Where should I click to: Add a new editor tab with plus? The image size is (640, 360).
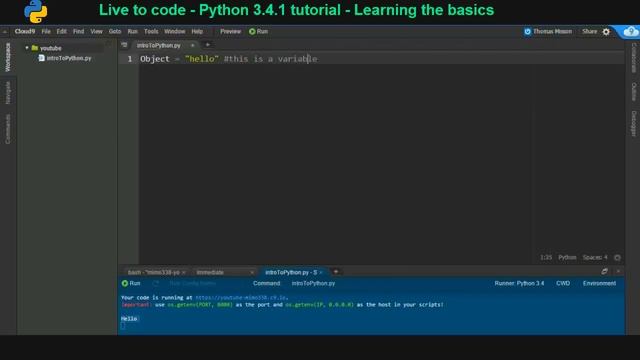pos(207,45)
